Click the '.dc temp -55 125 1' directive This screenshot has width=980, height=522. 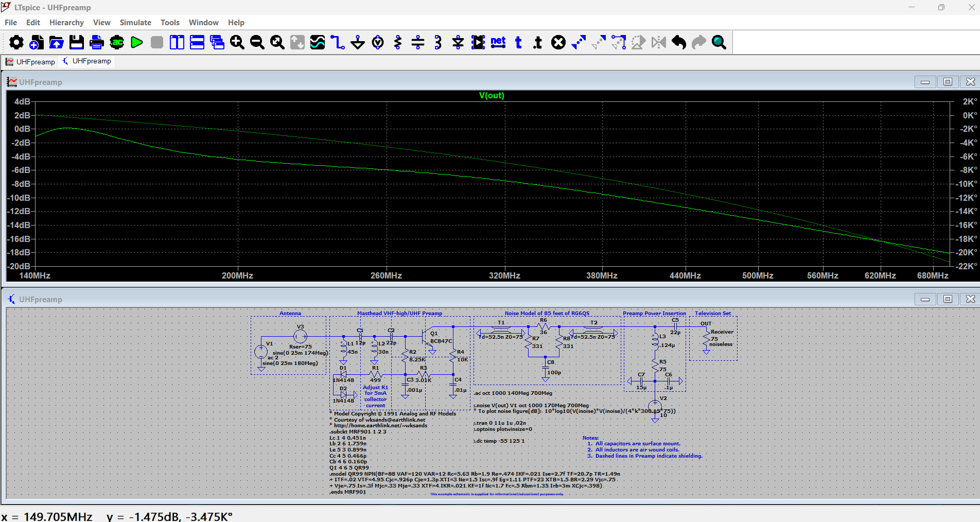pos(499,441)
